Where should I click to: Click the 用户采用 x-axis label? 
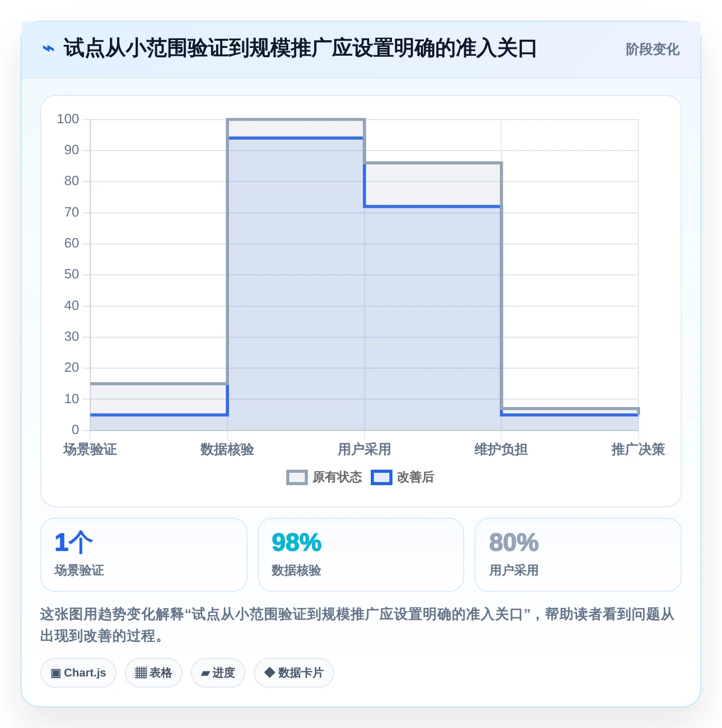coord(365,450)
